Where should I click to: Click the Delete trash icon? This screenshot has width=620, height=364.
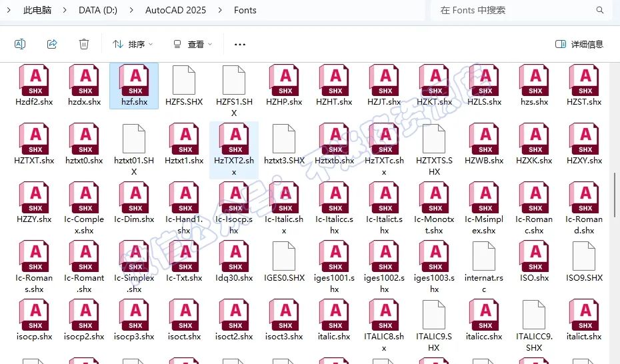pyautogui.click(x=84, y=44)
